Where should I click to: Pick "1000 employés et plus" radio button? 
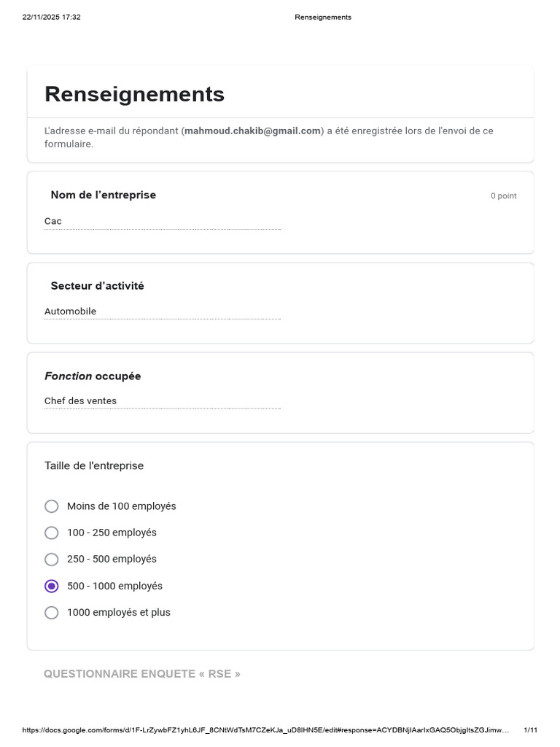pos(52,613)
